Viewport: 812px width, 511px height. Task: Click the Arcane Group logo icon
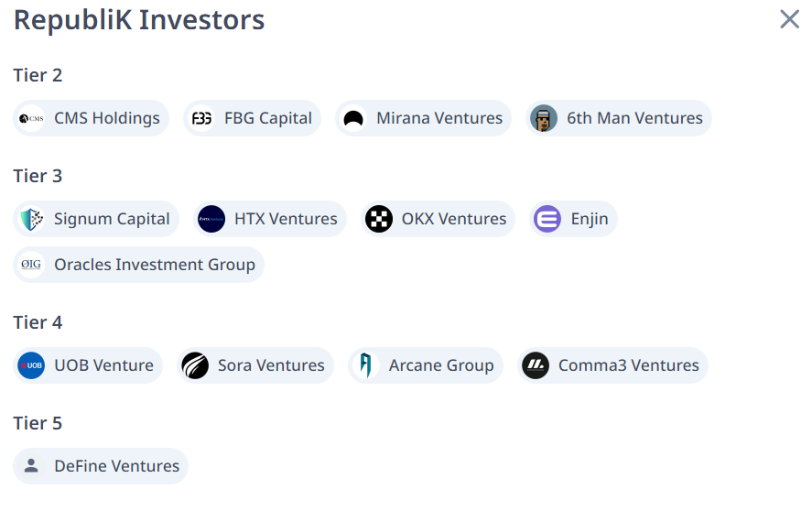366,365
